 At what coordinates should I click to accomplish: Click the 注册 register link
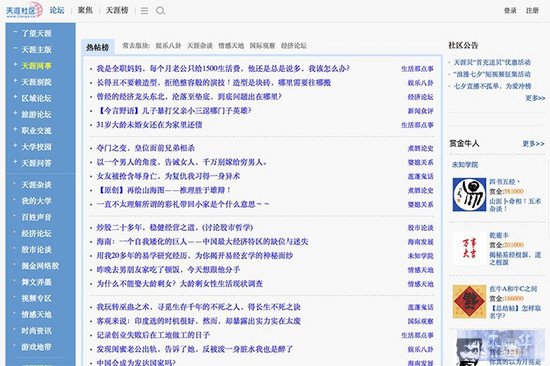click(532, 11)
